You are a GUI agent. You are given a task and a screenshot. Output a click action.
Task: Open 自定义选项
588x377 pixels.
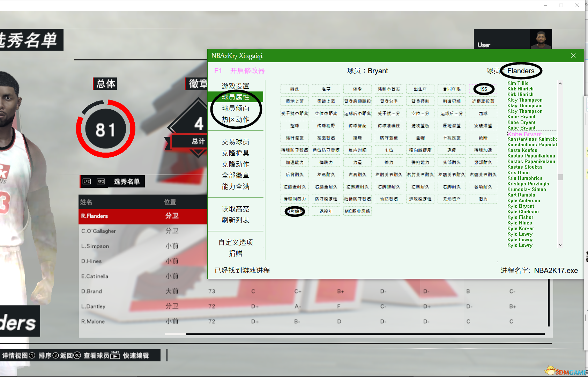(236, 242)
